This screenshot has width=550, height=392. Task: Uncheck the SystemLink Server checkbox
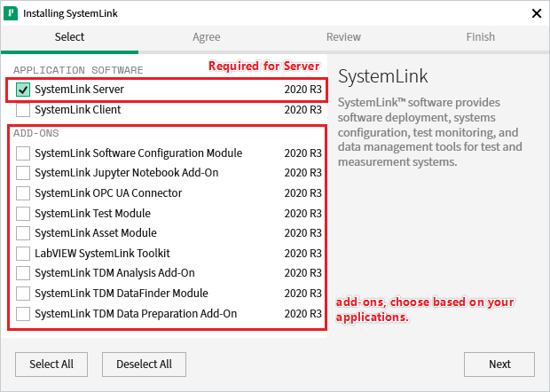pyautogui.click(x=23, y=90)
